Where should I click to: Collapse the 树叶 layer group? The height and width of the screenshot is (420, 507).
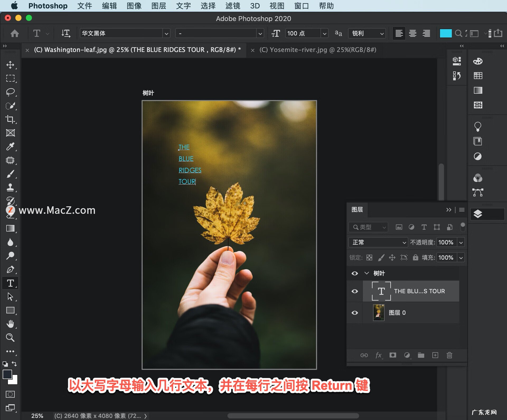pos(367,273)
